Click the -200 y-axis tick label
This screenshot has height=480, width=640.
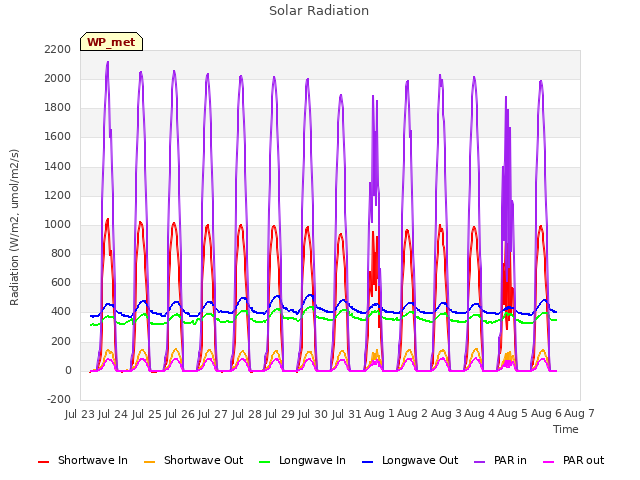[x=59, y=400]
